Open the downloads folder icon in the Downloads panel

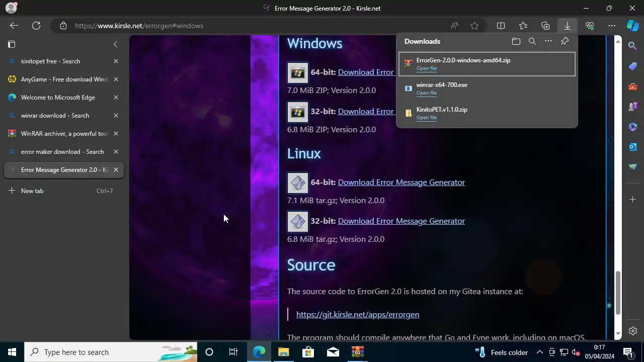pyautogui.click(x=516, y=41)
